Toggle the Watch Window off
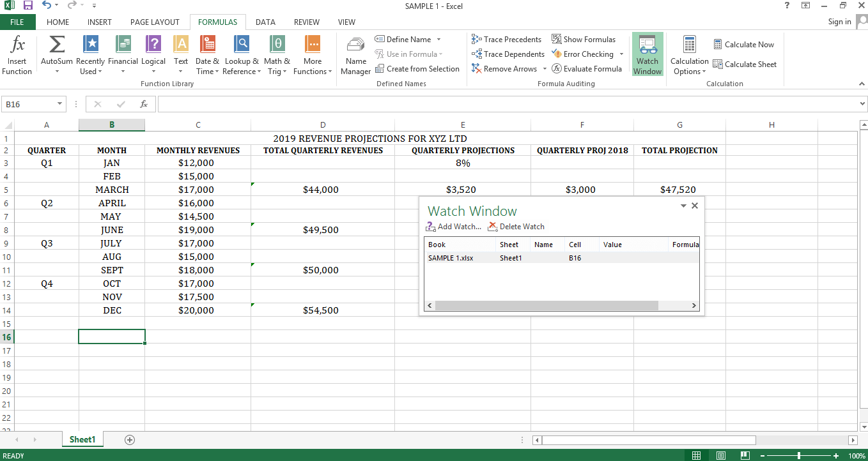868x461 pixels. (647, 54)
